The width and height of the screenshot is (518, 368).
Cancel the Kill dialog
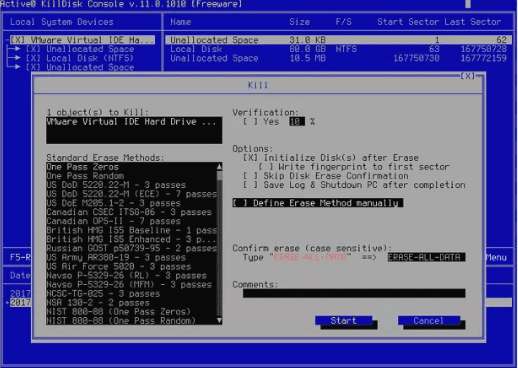coord(429,321)
